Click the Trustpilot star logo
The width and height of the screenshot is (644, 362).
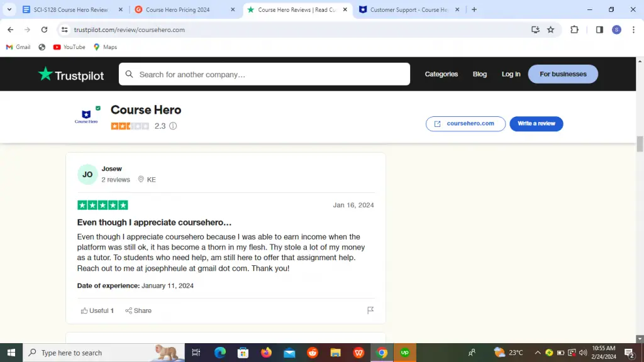[x=45, y=74]
